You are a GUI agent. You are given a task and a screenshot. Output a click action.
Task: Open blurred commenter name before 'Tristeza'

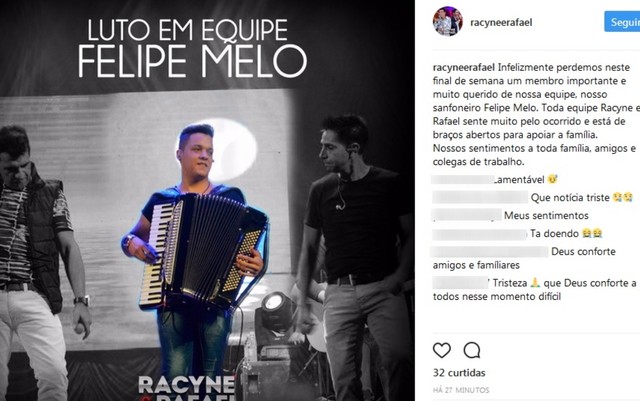pos(460,283)
